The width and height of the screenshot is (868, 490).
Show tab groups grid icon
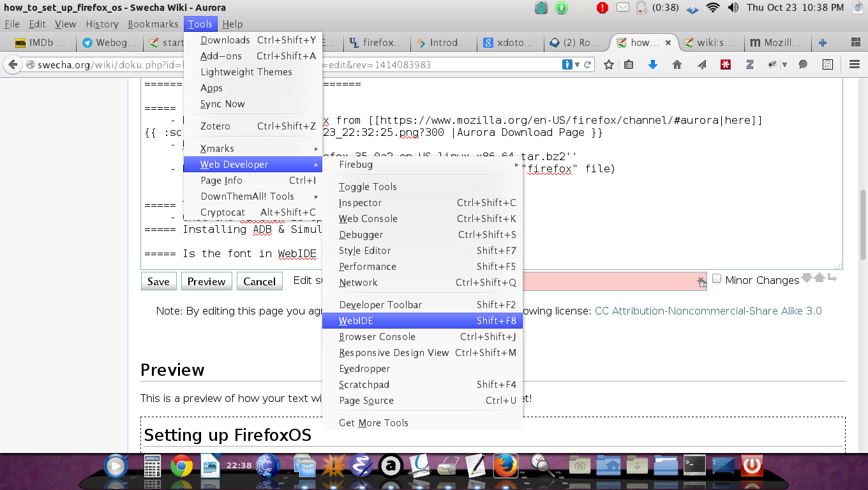point(855,43)
